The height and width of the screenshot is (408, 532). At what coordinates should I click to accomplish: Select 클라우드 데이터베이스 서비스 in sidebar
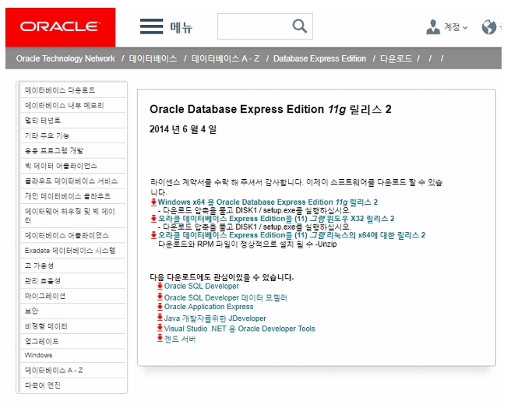click(x=73, y=181)
